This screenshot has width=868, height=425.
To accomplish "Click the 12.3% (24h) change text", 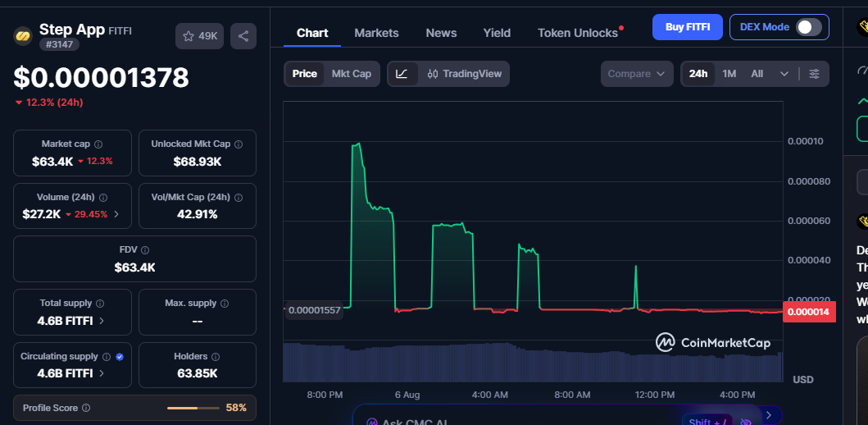I will (54, 103).
